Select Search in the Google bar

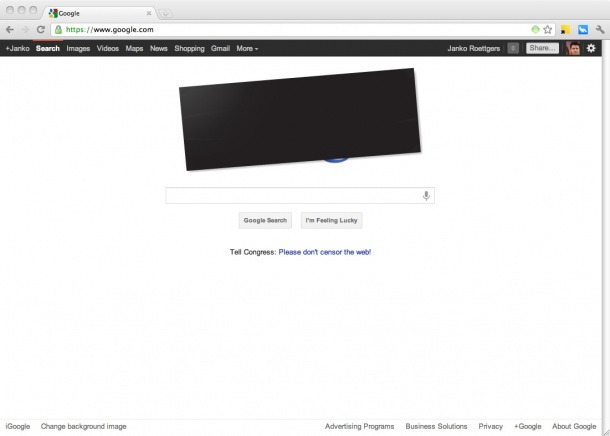click(x=48, y=49)
